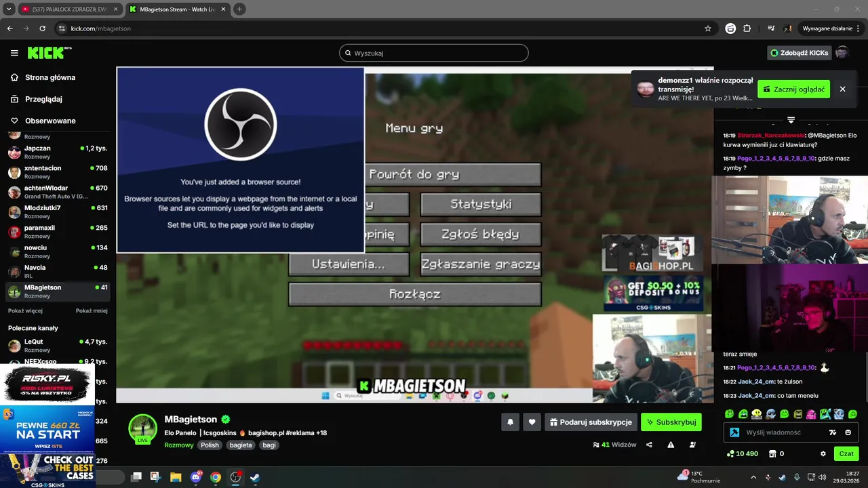Click the green Czat send button
The width and height of the screenshot is (868, 488).
tap(846, 453)
